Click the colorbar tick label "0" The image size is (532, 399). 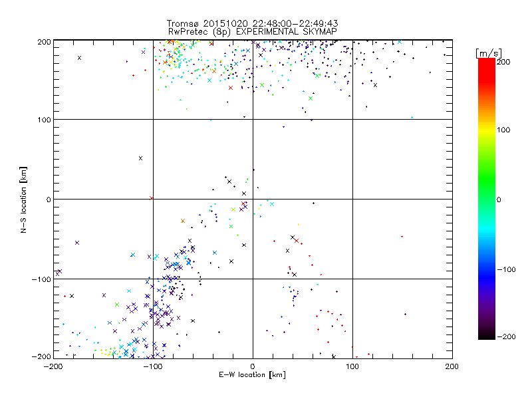coord(499,199)
